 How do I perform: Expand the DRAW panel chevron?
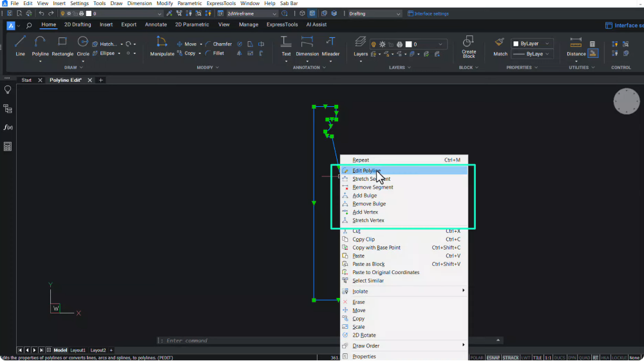click(81, 68)
